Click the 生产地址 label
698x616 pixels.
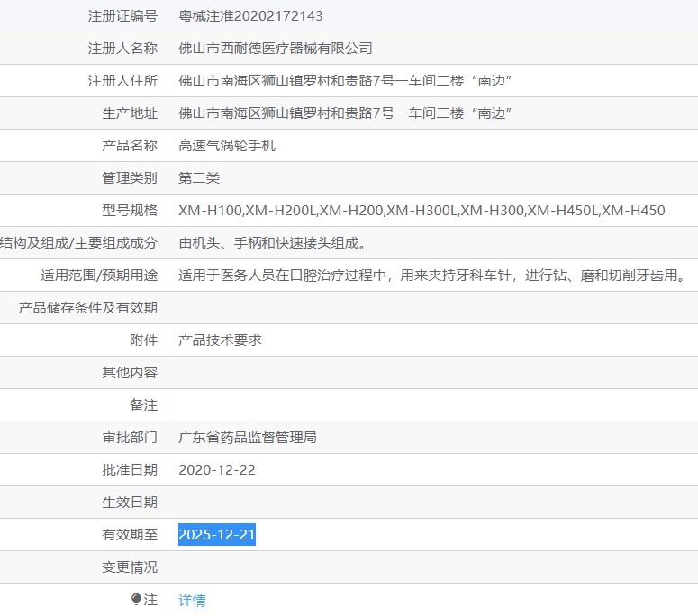[130, 113]
